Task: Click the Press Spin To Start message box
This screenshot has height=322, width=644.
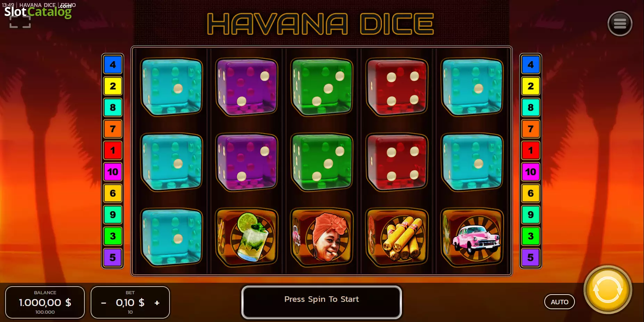Action: (x=322, y=302)
